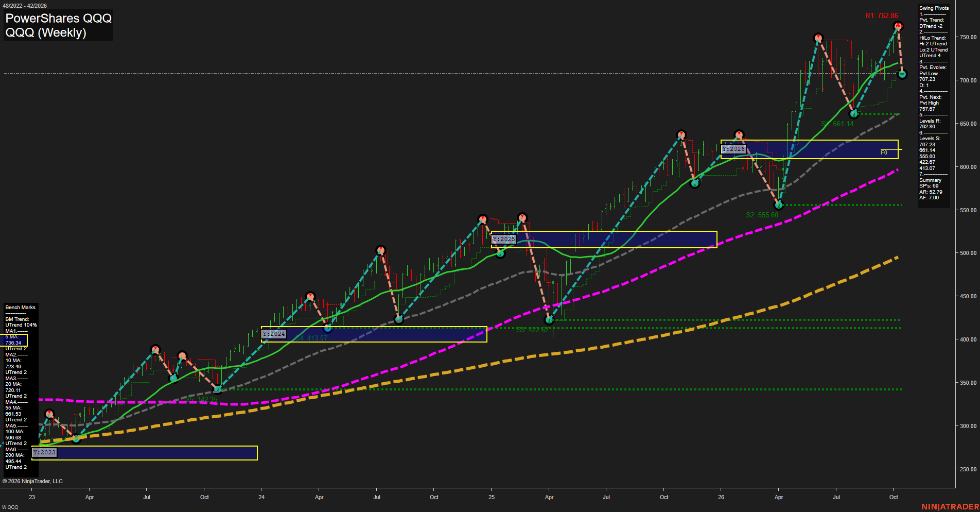Viewport: 980px width, 512px height.
Task: Click the Levels R: 762.86 entry
Action: pos(930,124)
